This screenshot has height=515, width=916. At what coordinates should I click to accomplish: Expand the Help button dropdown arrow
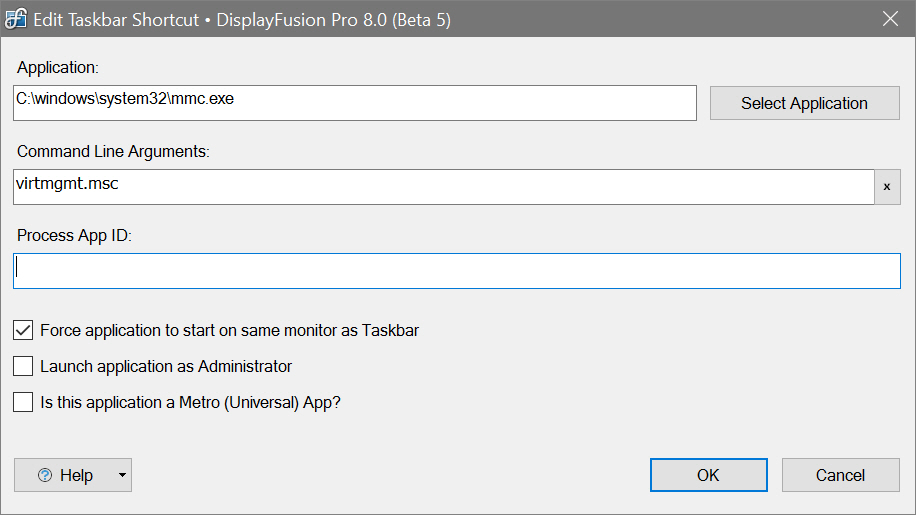pyautogui.click(x=122, y=475)
